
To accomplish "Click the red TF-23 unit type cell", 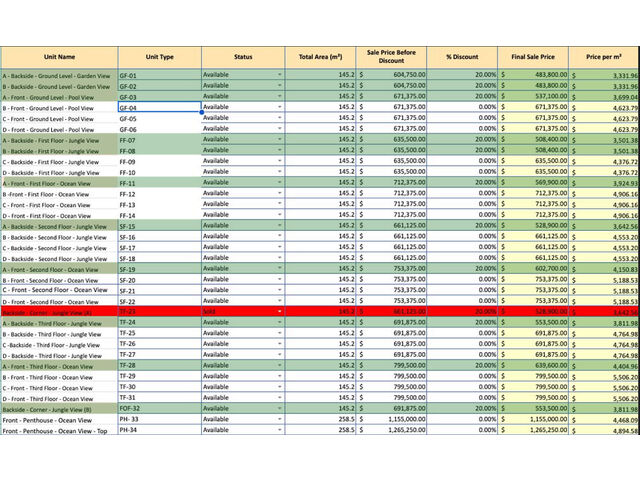I will coord(160,311).
